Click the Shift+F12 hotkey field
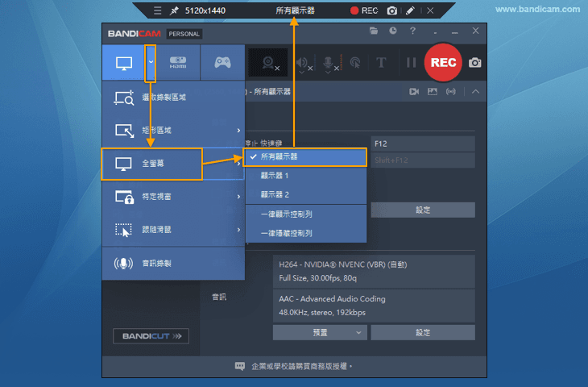Image resolution: width=588 pixels, height=387 pixels. [x=423, y=160]
